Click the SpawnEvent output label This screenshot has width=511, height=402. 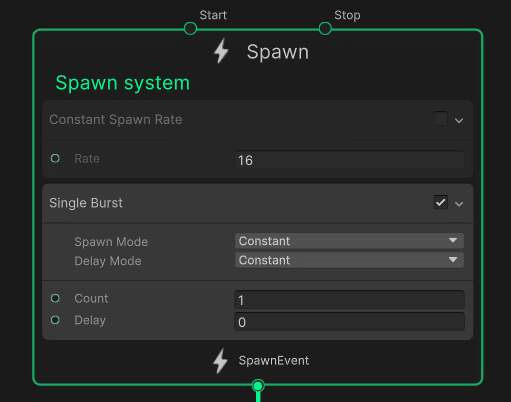point(274,361)
